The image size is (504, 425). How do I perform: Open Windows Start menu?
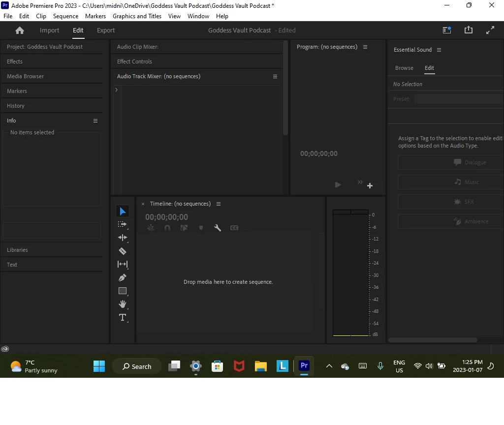point(99,366)
